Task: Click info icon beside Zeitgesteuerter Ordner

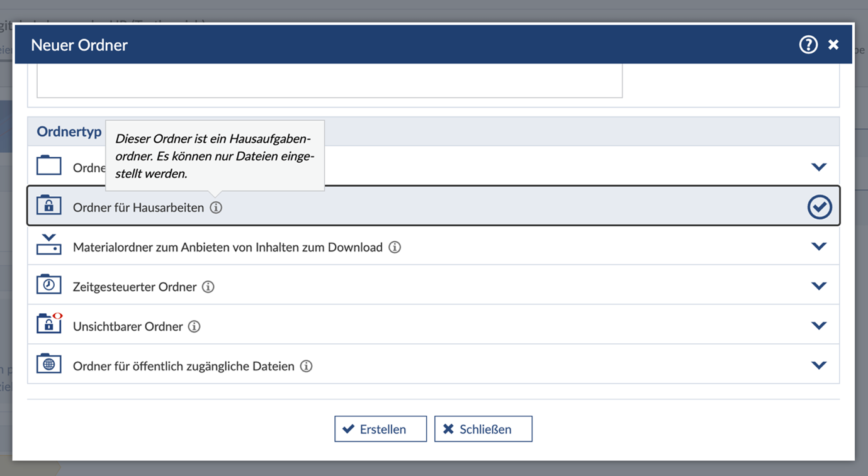Action: click(208, 287)
